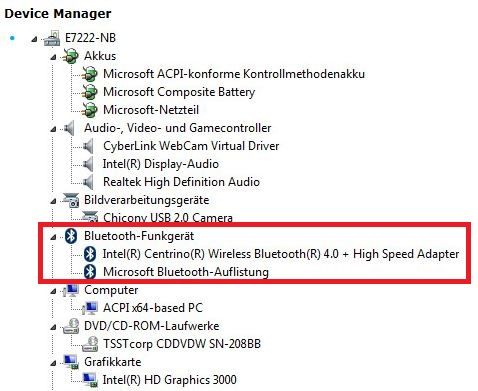Select Intel Centrino Wireless Bluetooth 4.0 adapter
Image resolution: width=478 pixels, height=391 pixels.
tap(281, 254)
